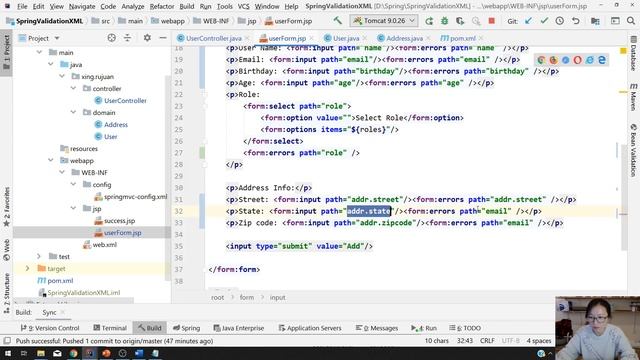Hide the Project panel with the minus icon
Viewport: 640px width, 360px height.
pos(162,38)
